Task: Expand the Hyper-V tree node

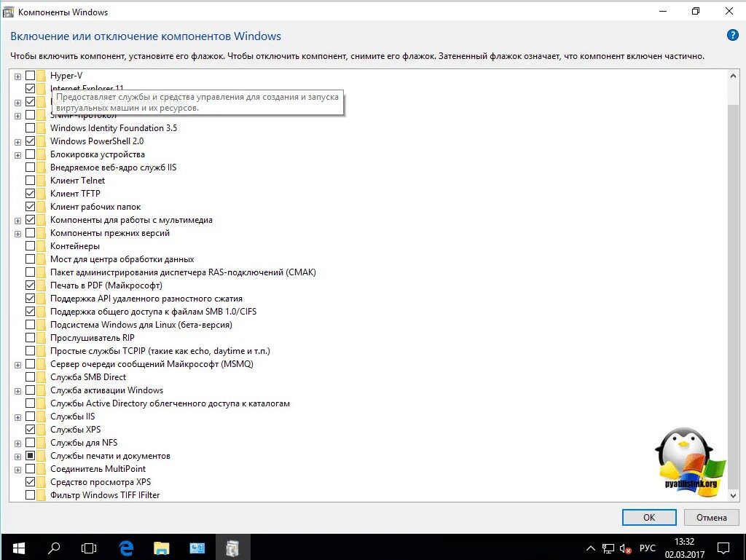Action: click(17, 76)
